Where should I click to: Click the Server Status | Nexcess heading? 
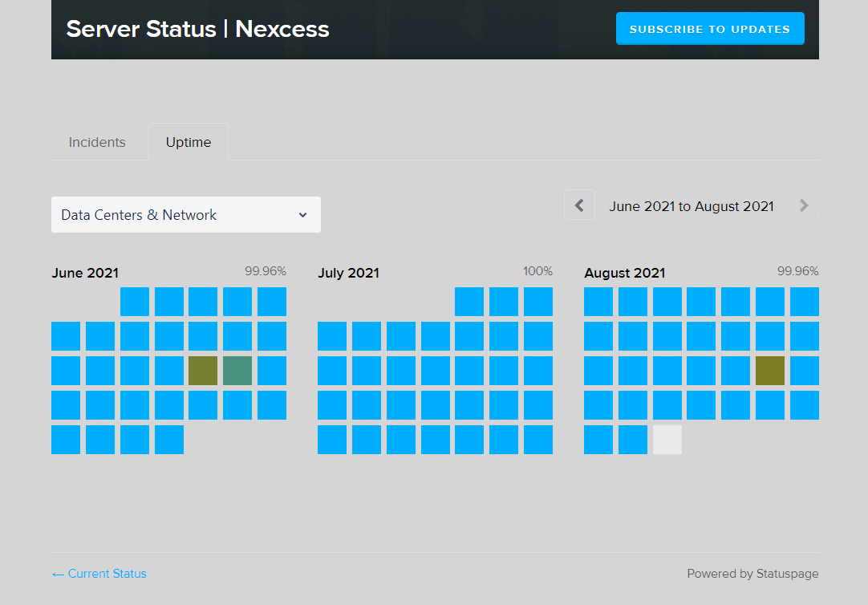point(197,29)
